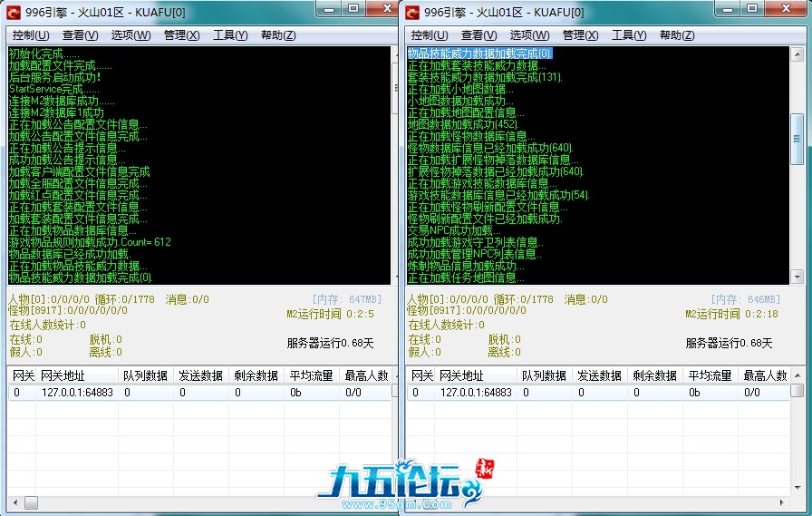This screenshot has width=812, height=516.
Task: Click log scroll down arrow in right window
Action: pos(797,277)
